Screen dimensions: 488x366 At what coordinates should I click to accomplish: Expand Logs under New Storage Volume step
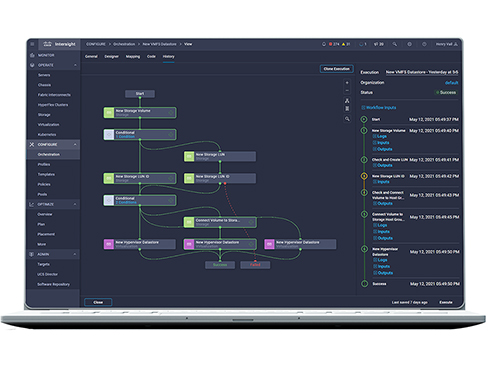click(380, 136)
